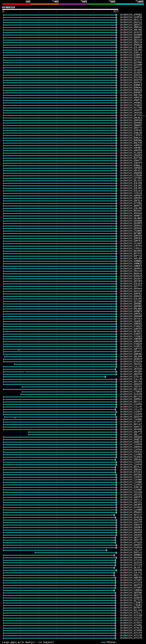Image resolution: width=146 pixels, height=644 pixels.
Task: Open hit UniRef100_Q8MWH3
Action: (x=131, y=555)
